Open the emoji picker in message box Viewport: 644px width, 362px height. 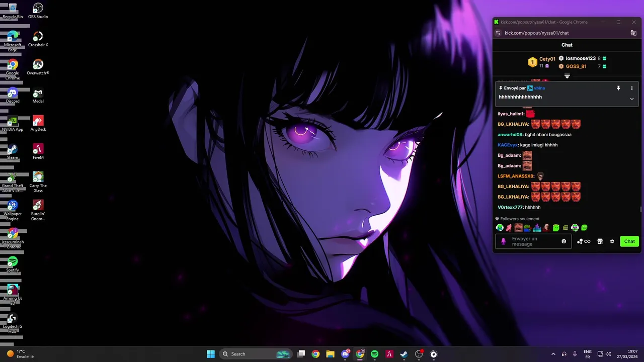563,241
